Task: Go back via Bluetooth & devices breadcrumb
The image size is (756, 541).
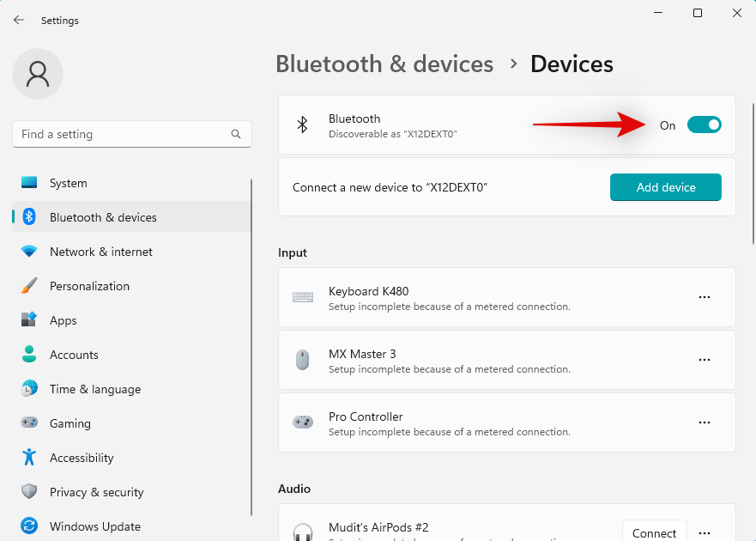Action: tap(384, 64)
